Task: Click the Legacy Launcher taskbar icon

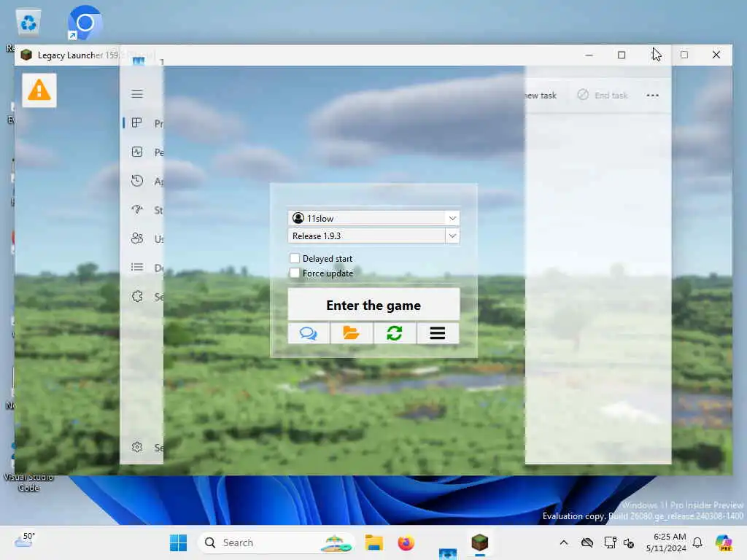Action: [480, 542]
